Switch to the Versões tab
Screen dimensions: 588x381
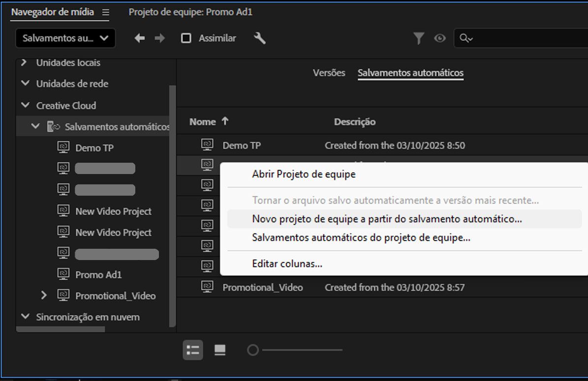click(329, 72)
